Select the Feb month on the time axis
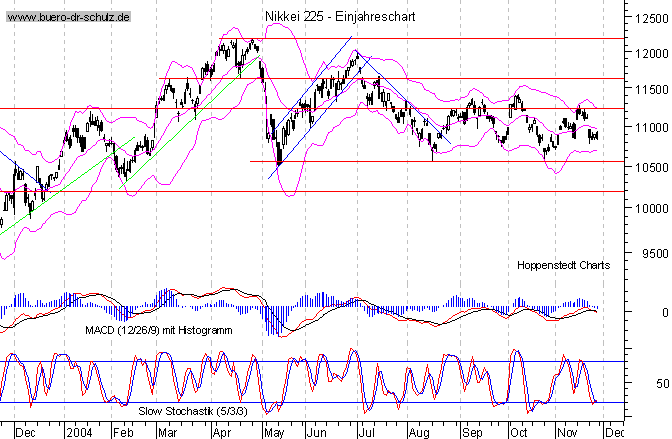The height and width of the screenshot is (439, 672). [122, 432]
